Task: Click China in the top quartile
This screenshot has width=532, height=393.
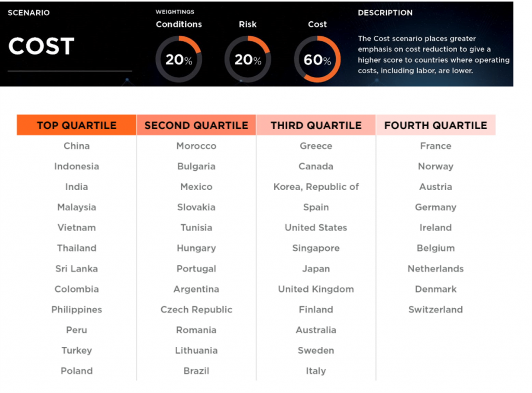Action: [x=77, y=146]
